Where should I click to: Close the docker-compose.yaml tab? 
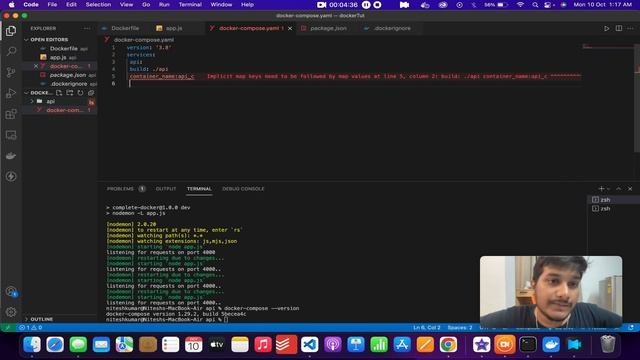[x=290, y=28]
